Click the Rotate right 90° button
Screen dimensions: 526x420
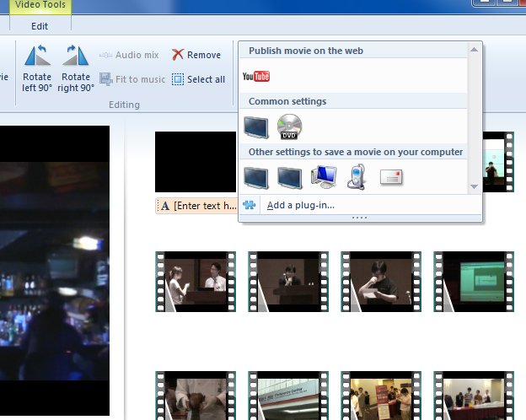[76, 68]
